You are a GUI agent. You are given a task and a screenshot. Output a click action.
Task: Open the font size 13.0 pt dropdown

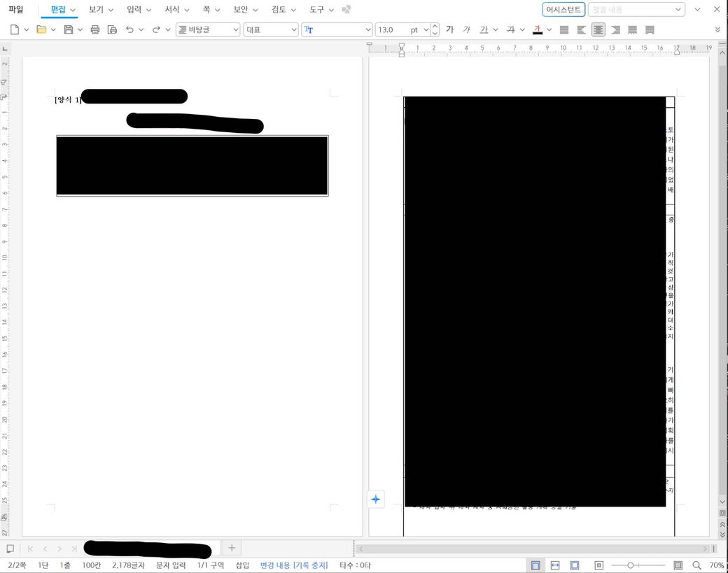(x=425, y=29)
